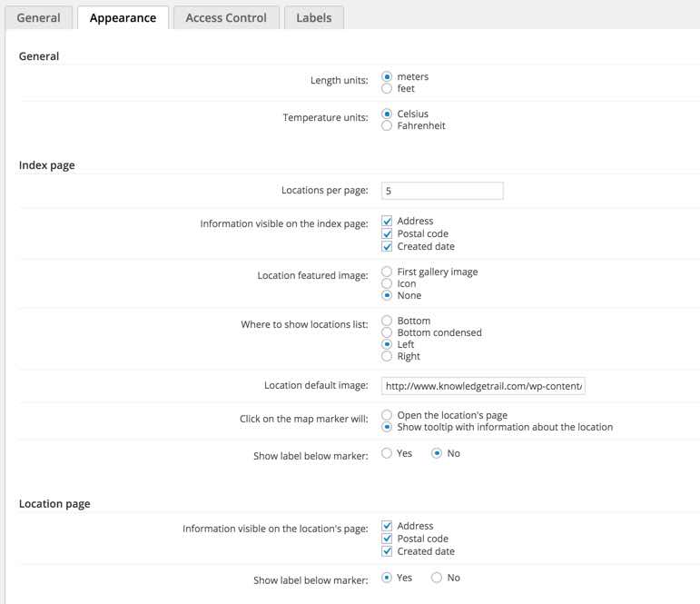This screenshot has height=604, width=700.
Task: Select feet as length units
Action: (x=387, y=89)
